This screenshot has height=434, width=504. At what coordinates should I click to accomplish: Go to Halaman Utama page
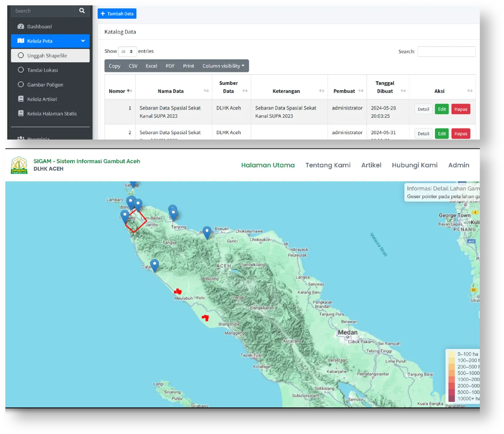pos(268,165)
